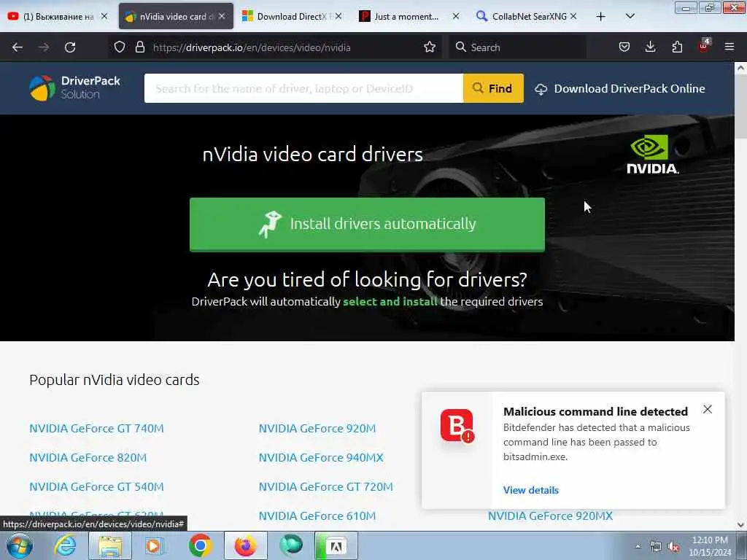Reload the current page

point(70,47)
